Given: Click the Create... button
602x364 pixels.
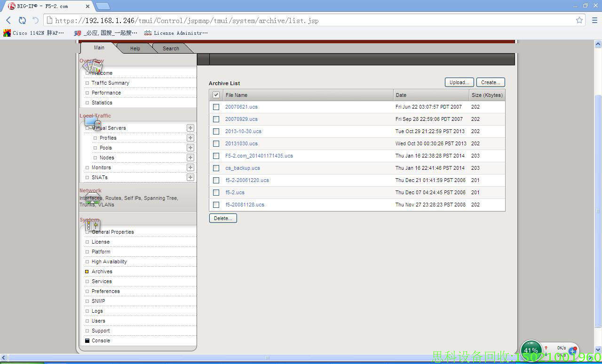Looking at the screenshot, I should coord(491,82).
